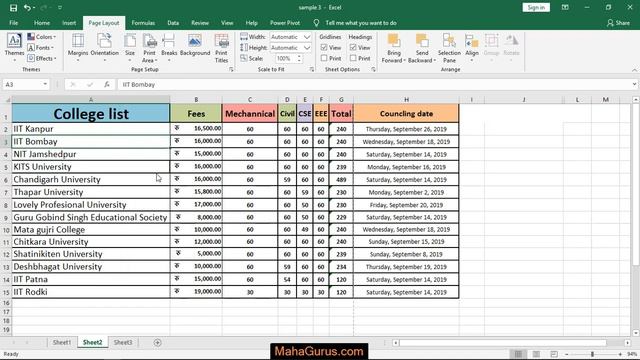This screenshot has width=640, height=360.
Task: Open the Margins options
Action: click(x=78, y=47)
